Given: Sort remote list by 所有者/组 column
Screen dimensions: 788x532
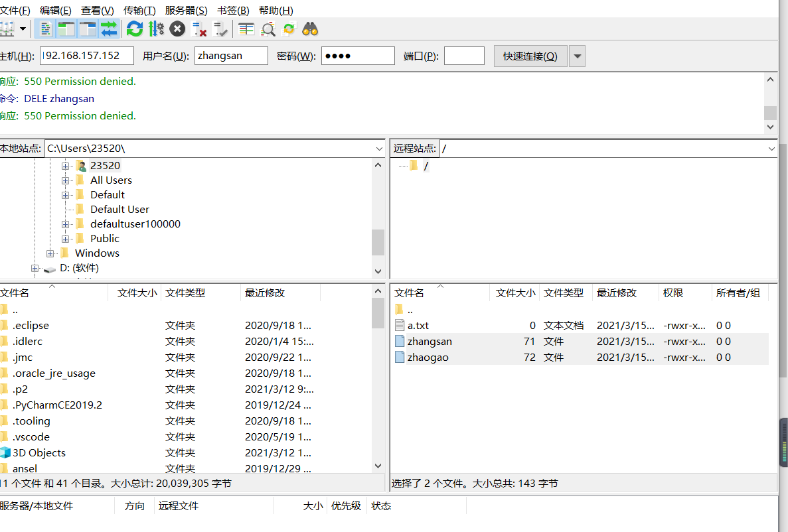Looking at the screenshot, I should tap(740, 293).
